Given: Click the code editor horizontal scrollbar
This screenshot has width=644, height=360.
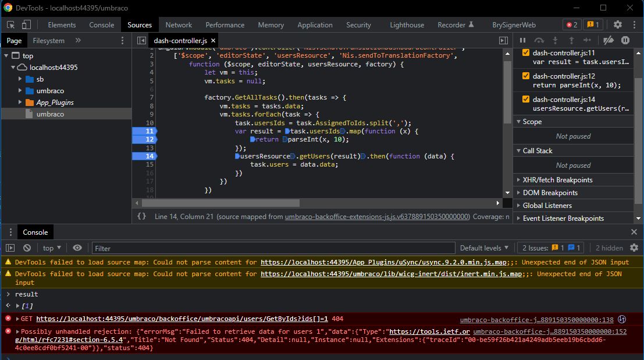Looking at the screenshot, I should [x=220, y=203].
